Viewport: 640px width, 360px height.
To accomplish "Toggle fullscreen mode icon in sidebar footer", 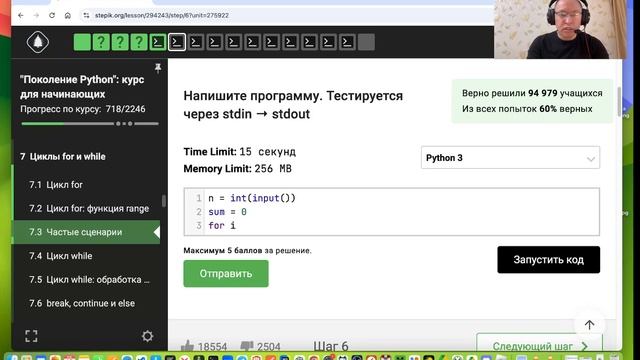I will pos(31,336).
